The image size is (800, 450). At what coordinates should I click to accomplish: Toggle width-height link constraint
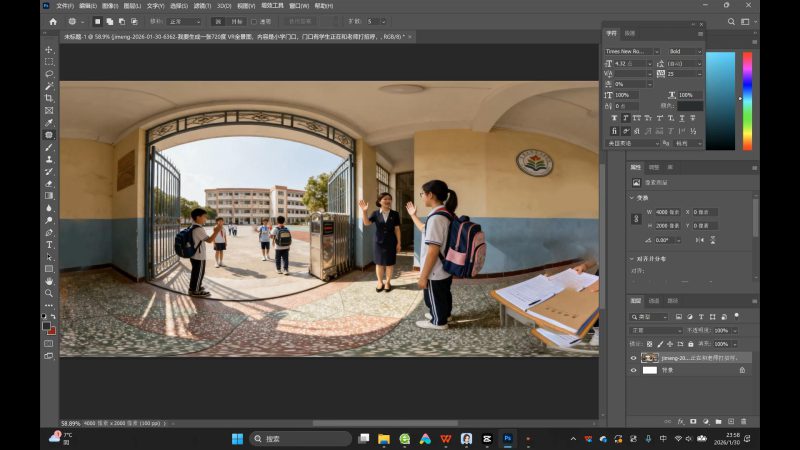[x=636, y=219]
